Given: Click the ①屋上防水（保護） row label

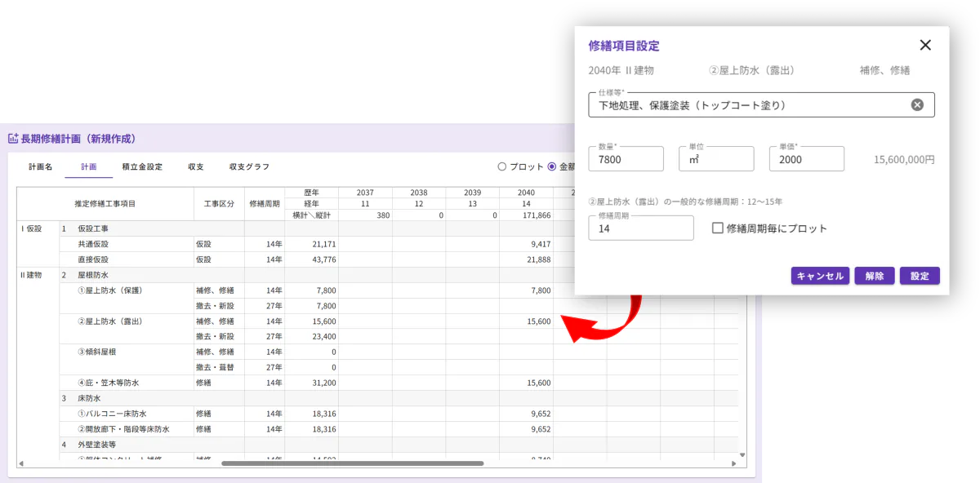Looking at the screenshot, I should [110, 290].
